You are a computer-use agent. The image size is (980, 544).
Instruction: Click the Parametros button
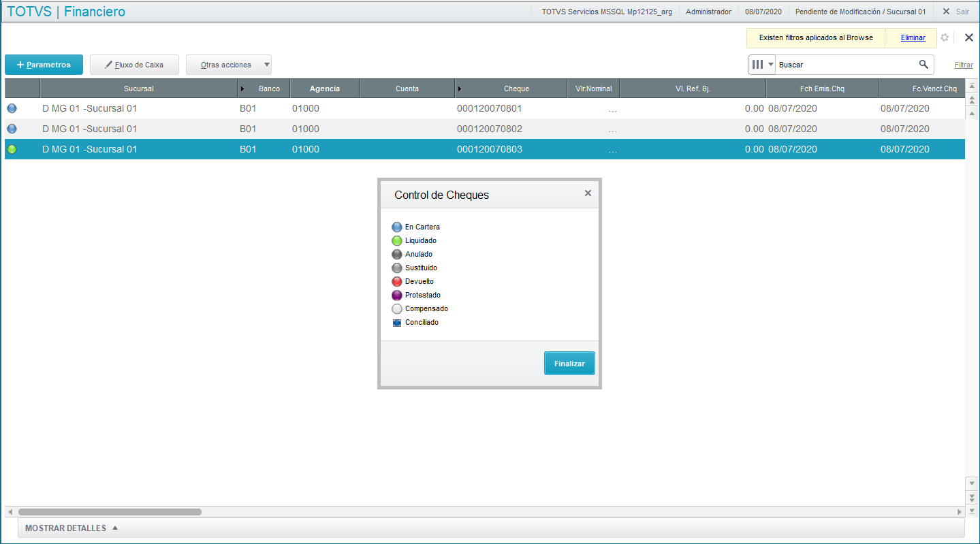click(x=44, y=65)
